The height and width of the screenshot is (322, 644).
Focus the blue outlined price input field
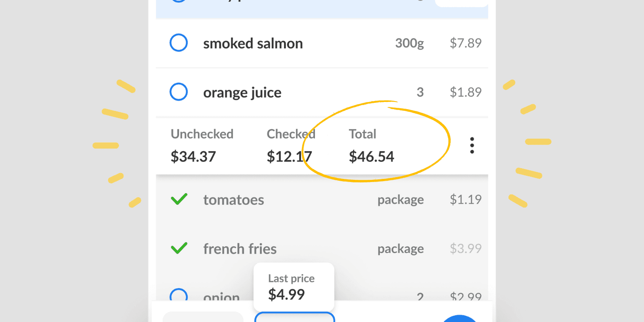[294, 317]
